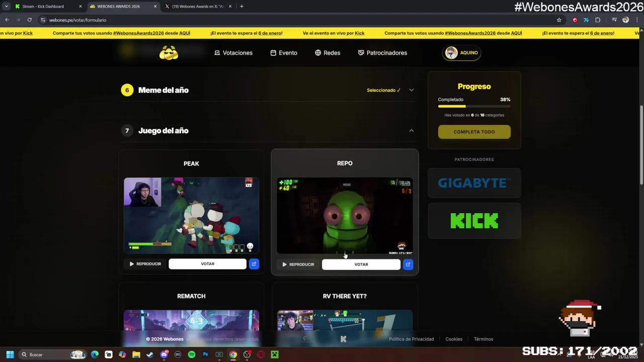Viewport: 644px width, 362px height.
Task: Open the Chrome profile avatar
Action: tap(625, 20)
